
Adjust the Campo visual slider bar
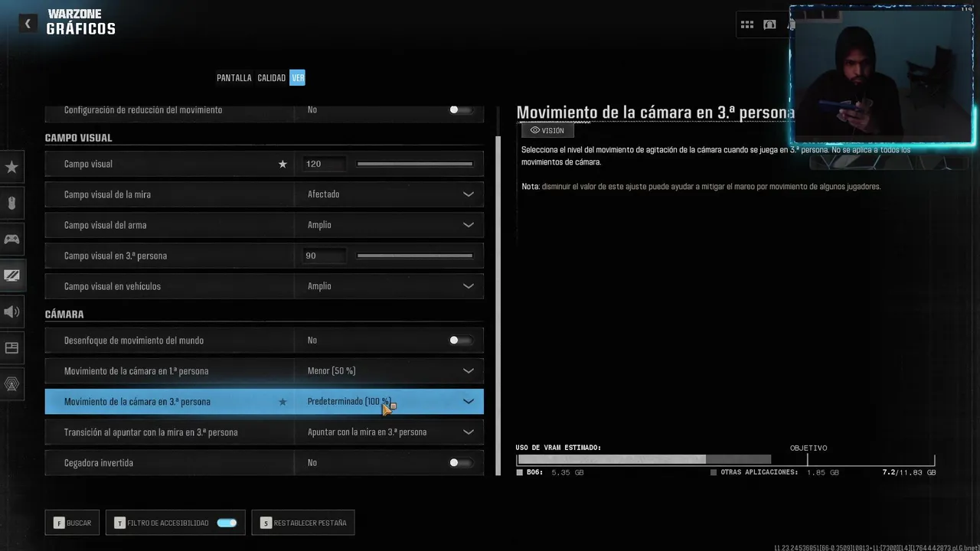click(414, 164)
